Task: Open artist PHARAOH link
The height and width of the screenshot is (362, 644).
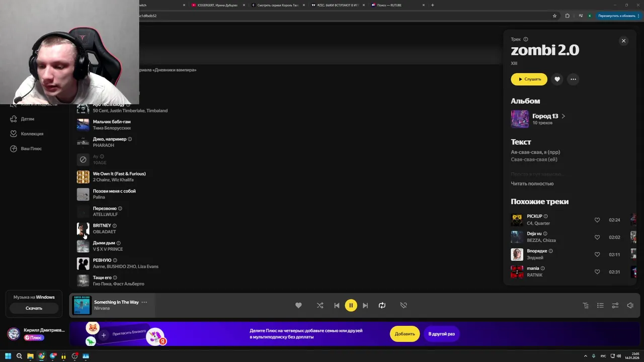Action: [x=104, y=145]
